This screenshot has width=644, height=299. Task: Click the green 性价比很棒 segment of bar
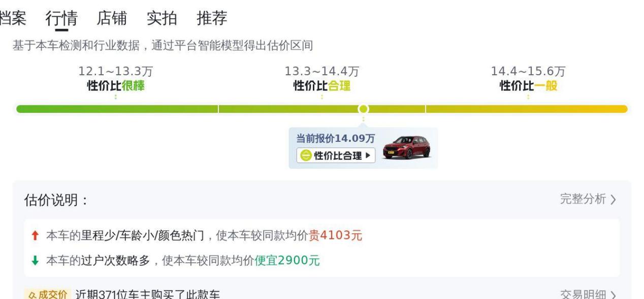coord(117,109)
